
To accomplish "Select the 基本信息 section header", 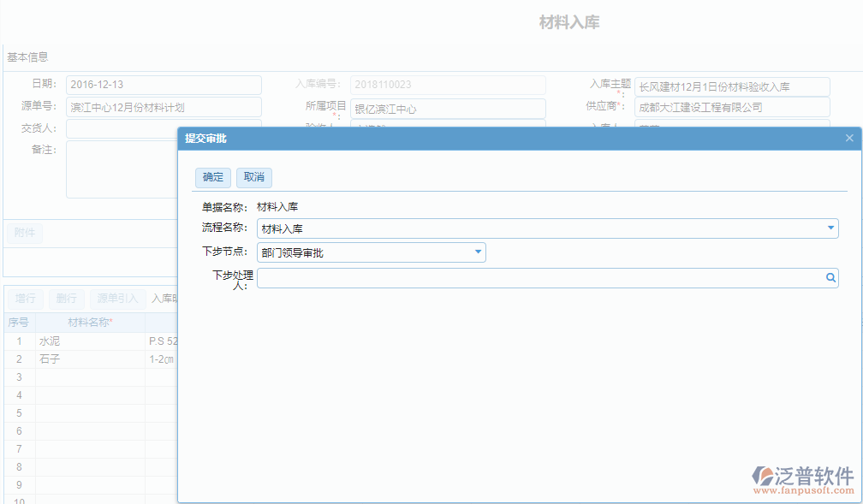I will click(x=26, y=56).
